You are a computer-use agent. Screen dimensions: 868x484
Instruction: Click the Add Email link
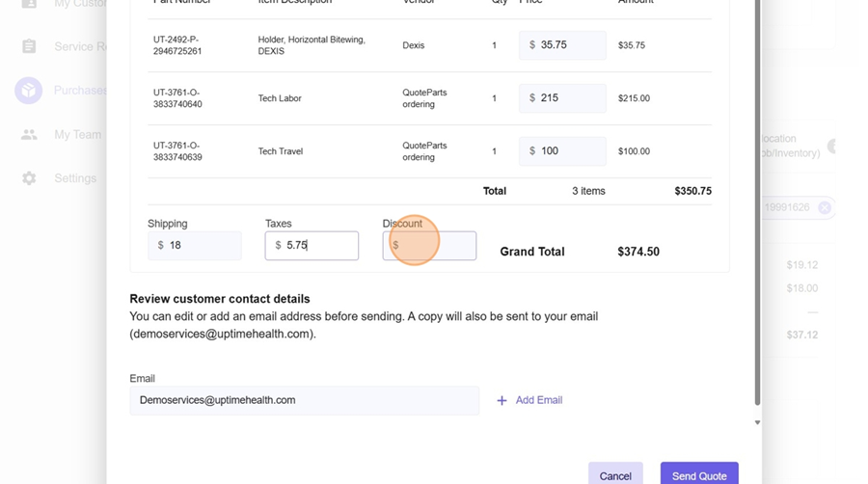pos(538,400)
